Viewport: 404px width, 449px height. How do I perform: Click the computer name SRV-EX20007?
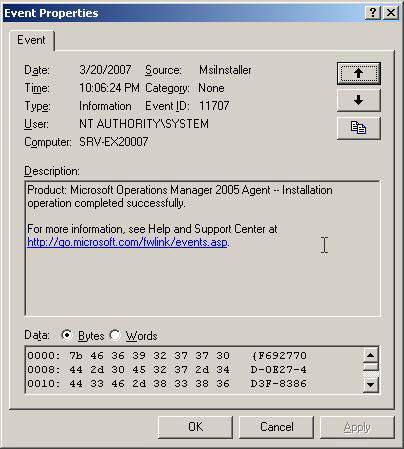114,142
